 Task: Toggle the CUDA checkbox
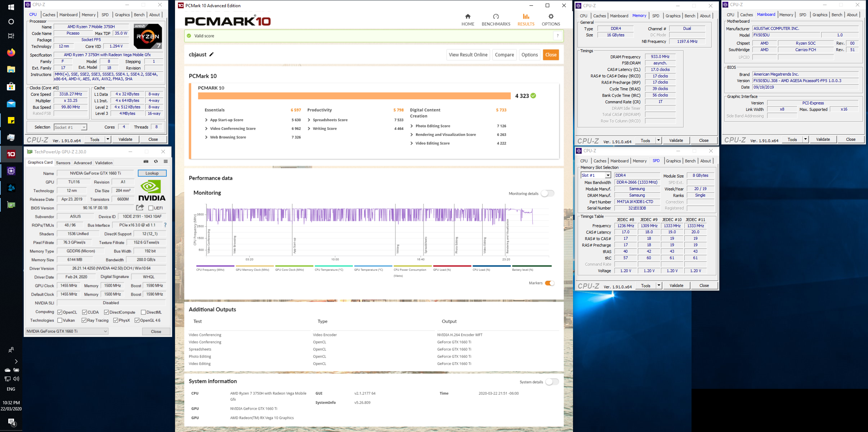[84, 312]
